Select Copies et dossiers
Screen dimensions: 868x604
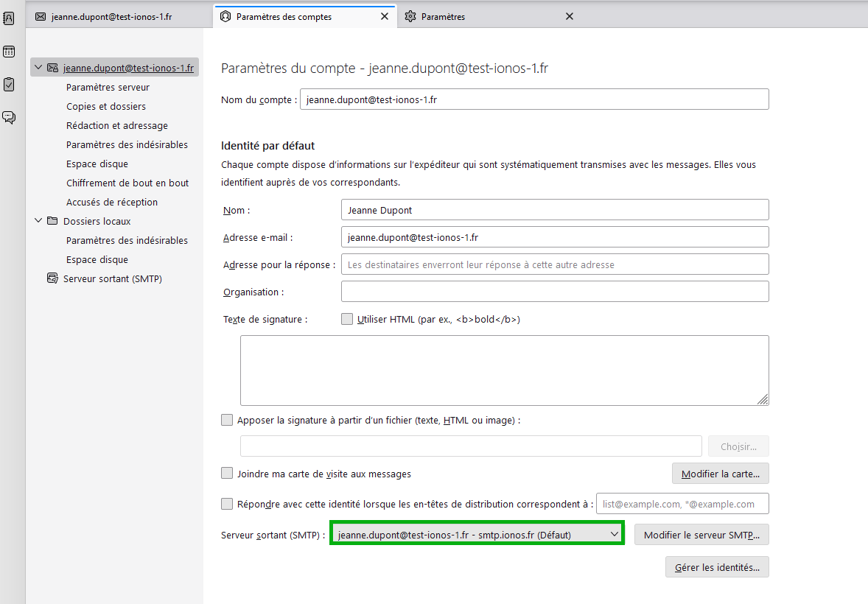point(106,106)
